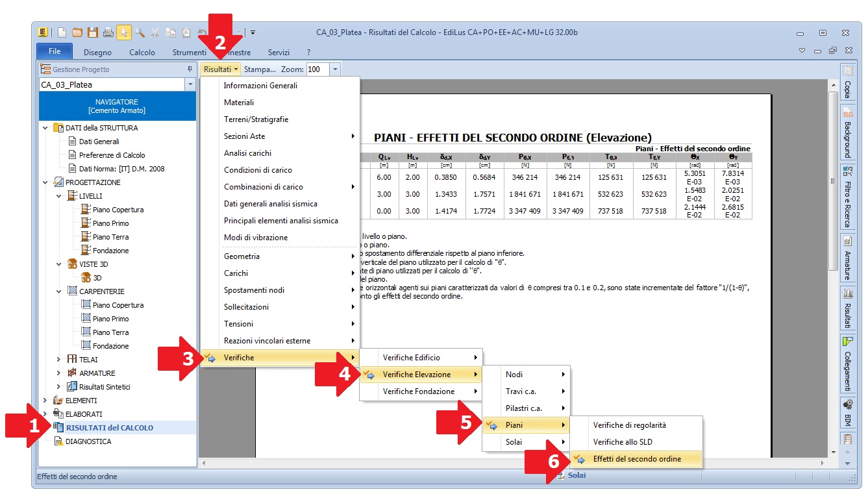
Task: Click the Risultati Sintetici tree icon
Action: tap(72, 387)
